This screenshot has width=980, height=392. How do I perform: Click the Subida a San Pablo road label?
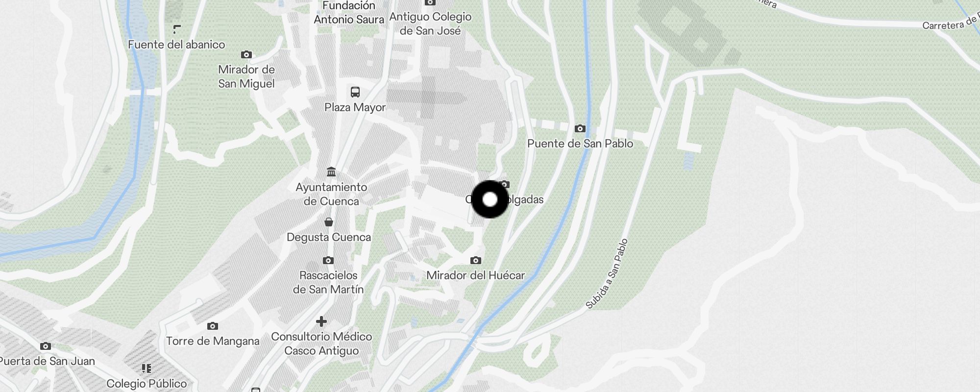607,273
